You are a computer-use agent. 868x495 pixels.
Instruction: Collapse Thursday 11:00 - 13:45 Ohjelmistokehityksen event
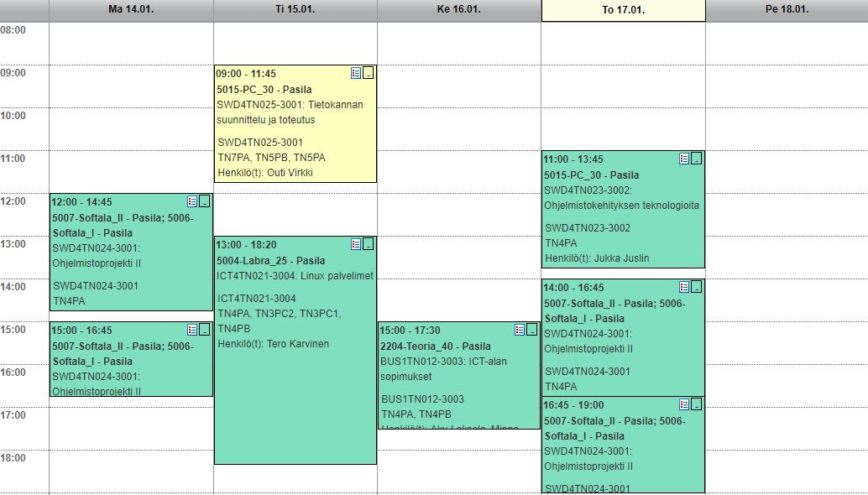(x=697, y=159)
